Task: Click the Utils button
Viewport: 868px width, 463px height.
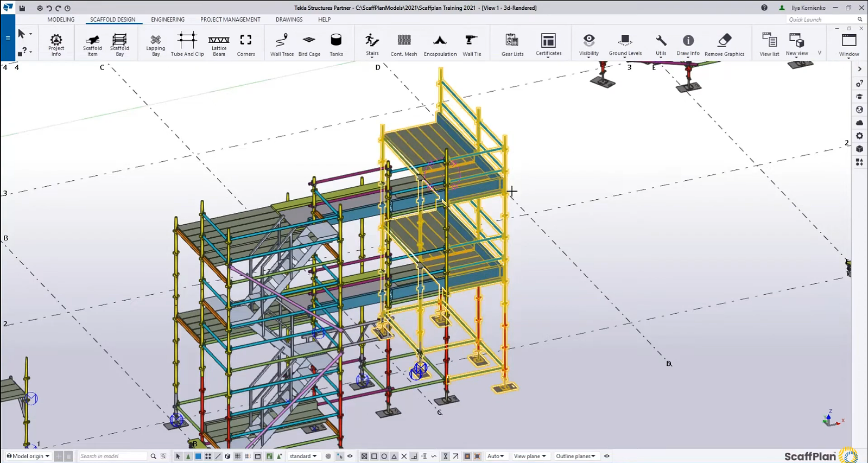Action: coord(661,45)
